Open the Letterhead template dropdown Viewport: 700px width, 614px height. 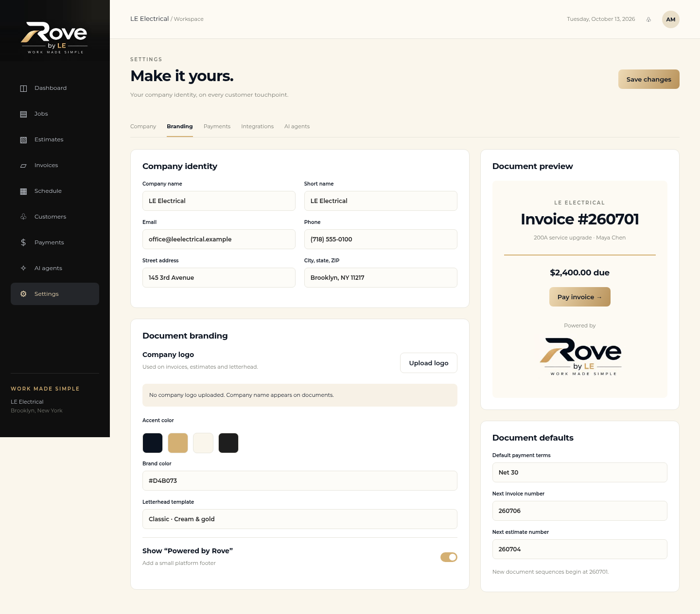point(300,519)
